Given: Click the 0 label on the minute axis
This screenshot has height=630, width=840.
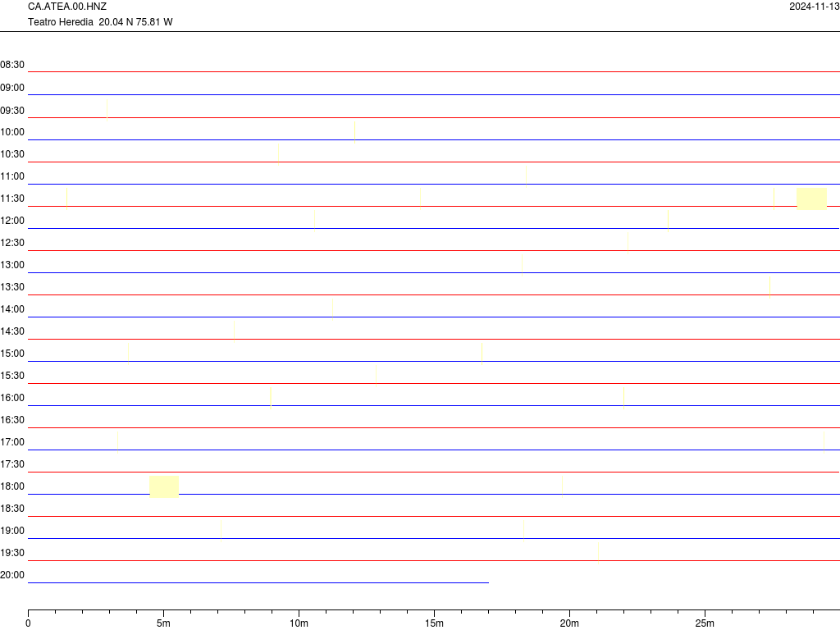Looking at the screenshot, I should [29, 623].
